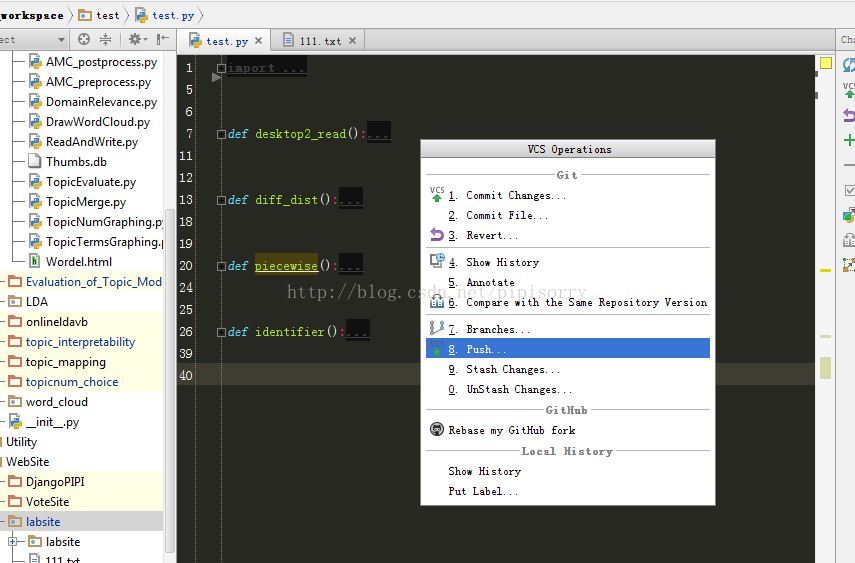The width and height of the screenshot is (855, 563).
Task: Click workspace in the breadcrumb
Action: coord(33,15)
